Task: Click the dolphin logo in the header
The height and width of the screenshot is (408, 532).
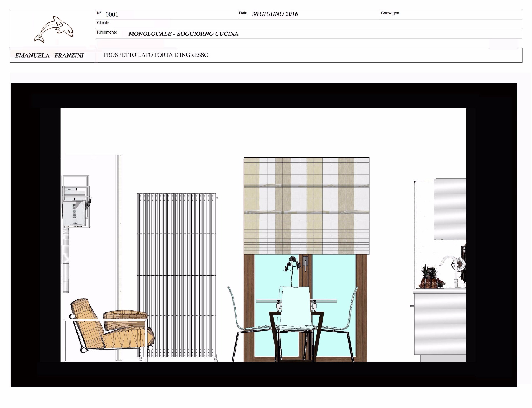Action: pos(54,30)
